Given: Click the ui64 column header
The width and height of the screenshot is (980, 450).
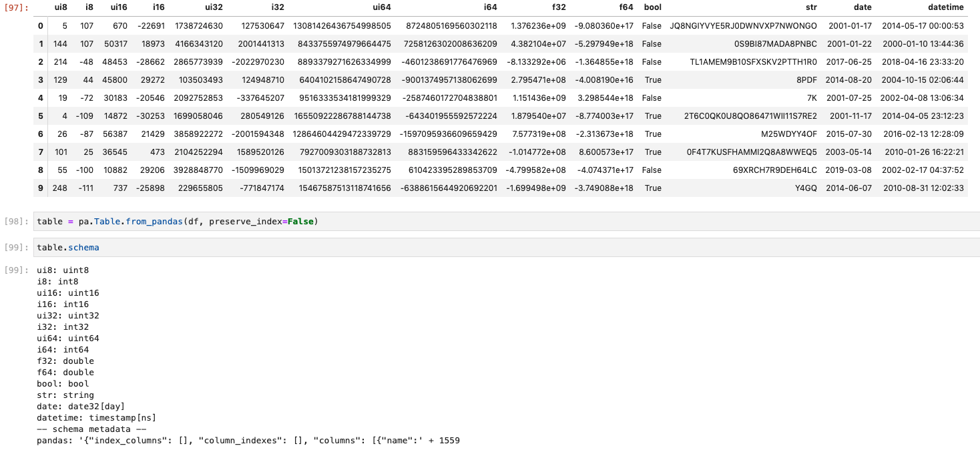Looking at the screenshot, I should pos(381,7).
